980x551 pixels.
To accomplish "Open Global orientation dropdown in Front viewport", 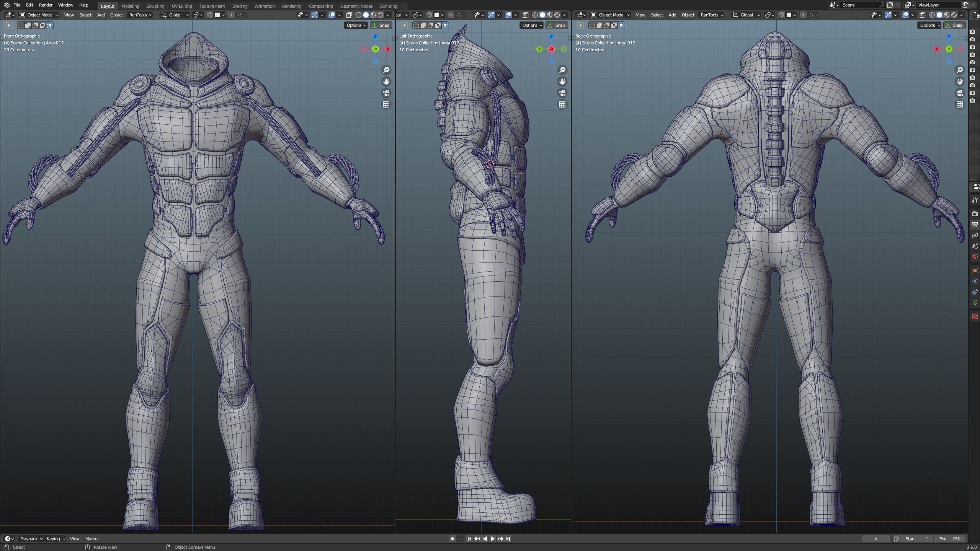I will 175,15.
